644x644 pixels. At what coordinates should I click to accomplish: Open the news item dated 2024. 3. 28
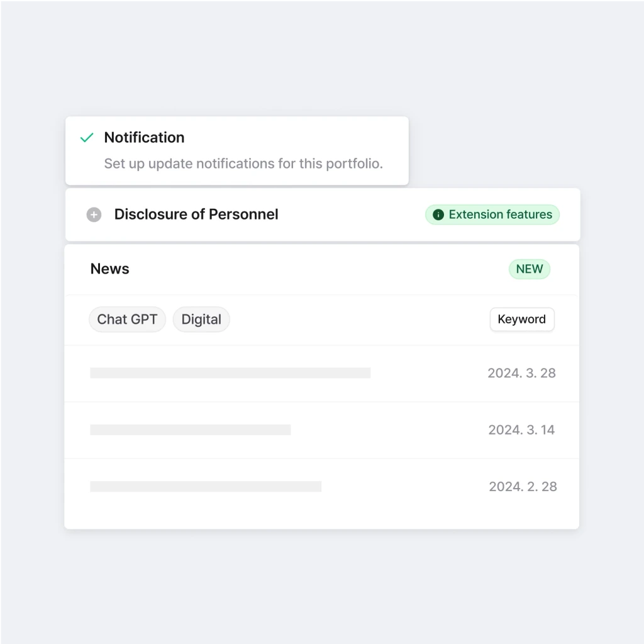click(322, 373)
